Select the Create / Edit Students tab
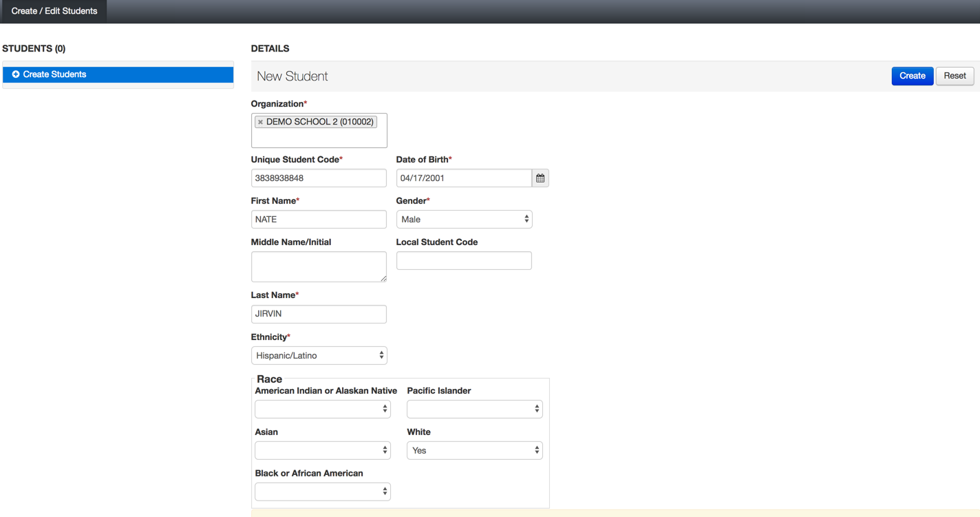980x517 pixels. click(54, 11)
